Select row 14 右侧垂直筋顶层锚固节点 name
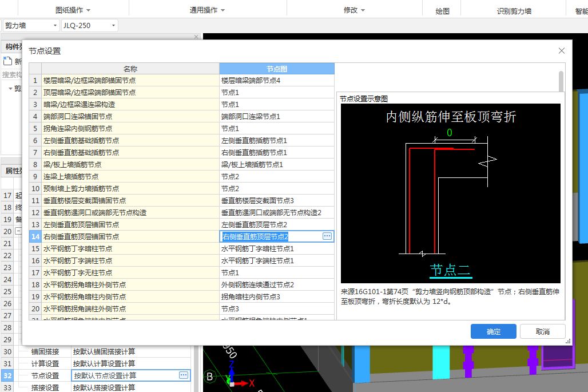588x392 pixels. click(130, 236)
